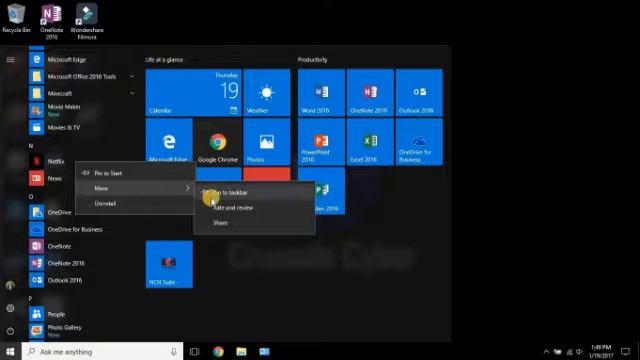Open the Calendar live tile
Screen dimensions: 640x360
[193, 93]
